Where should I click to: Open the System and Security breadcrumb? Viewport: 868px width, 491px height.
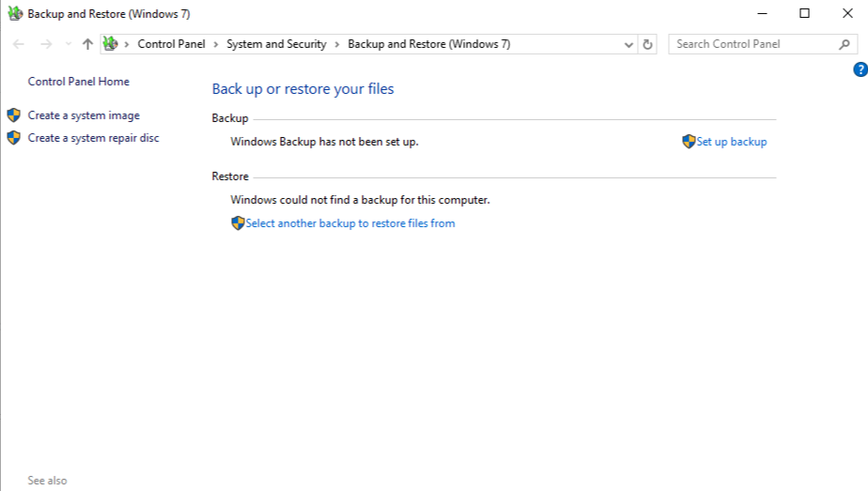tap(276, 44)
